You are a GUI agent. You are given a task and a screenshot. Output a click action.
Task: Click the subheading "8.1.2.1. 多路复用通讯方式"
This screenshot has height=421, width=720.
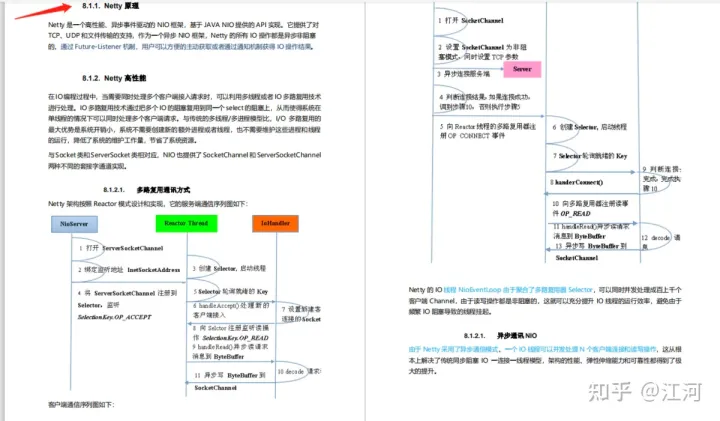146,190
